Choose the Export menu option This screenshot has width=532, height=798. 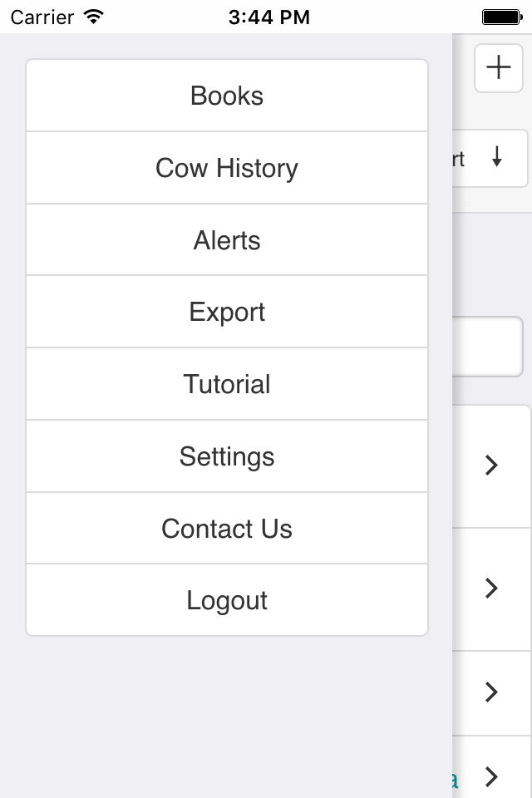pyautogui.click(x=227, y=313)
